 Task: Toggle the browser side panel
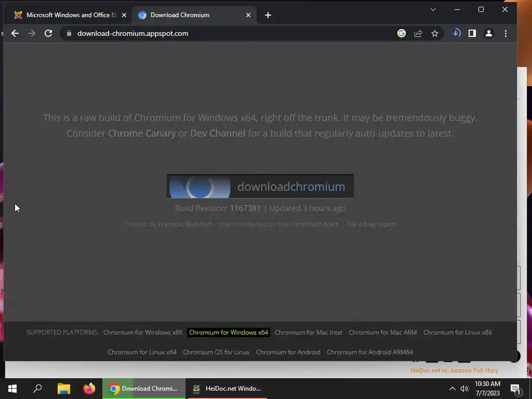pos(472,33)
